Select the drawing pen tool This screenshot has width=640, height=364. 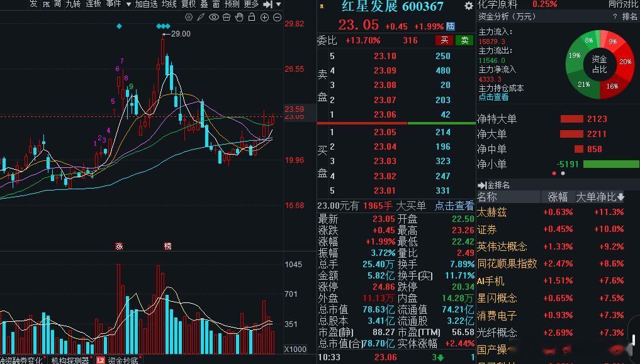point(201,17)
